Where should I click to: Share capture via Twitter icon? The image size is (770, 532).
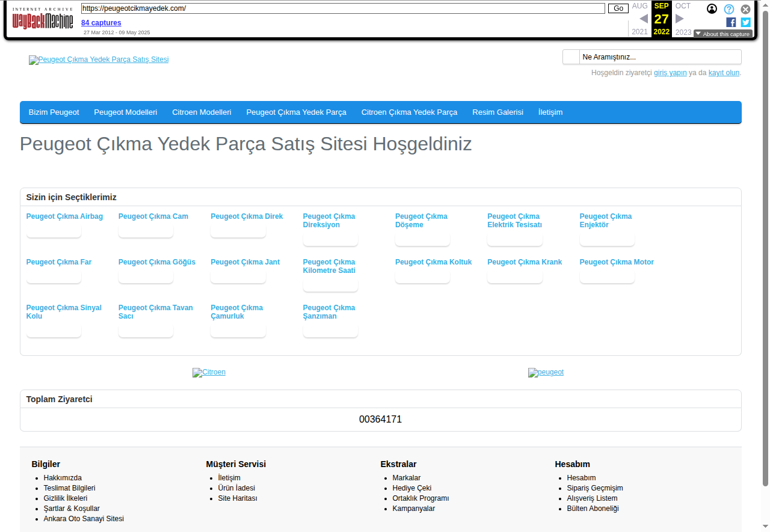click(745, 22)
